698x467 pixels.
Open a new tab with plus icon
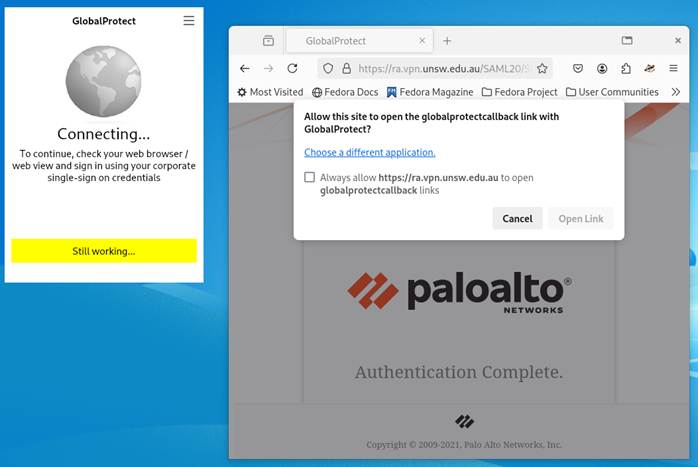(x=447, y=41)
